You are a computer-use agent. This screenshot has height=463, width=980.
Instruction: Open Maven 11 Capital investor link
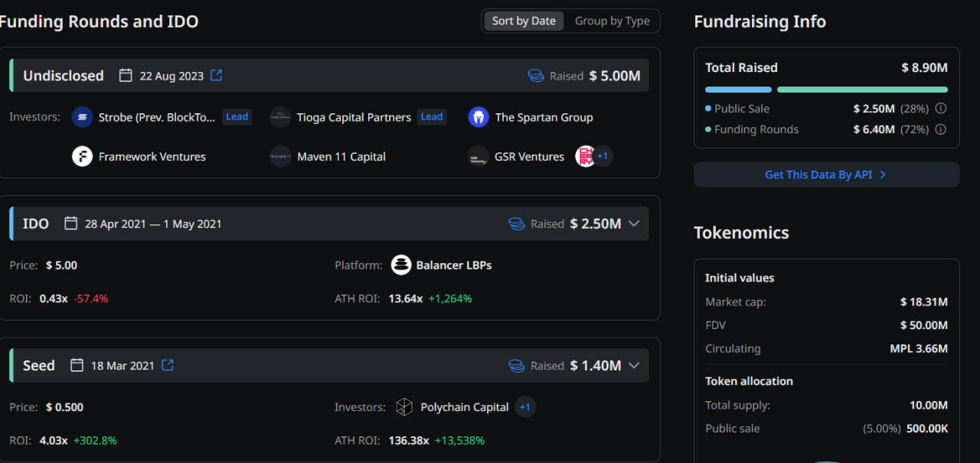coord(341,157)
